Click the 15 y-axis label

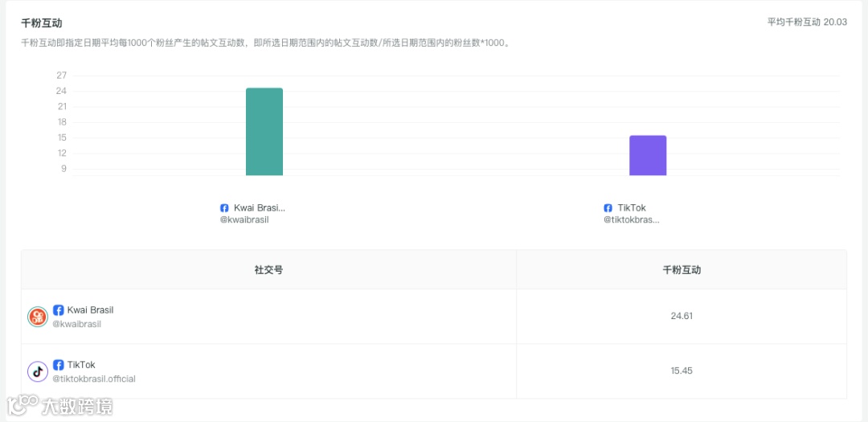(61, 137)
